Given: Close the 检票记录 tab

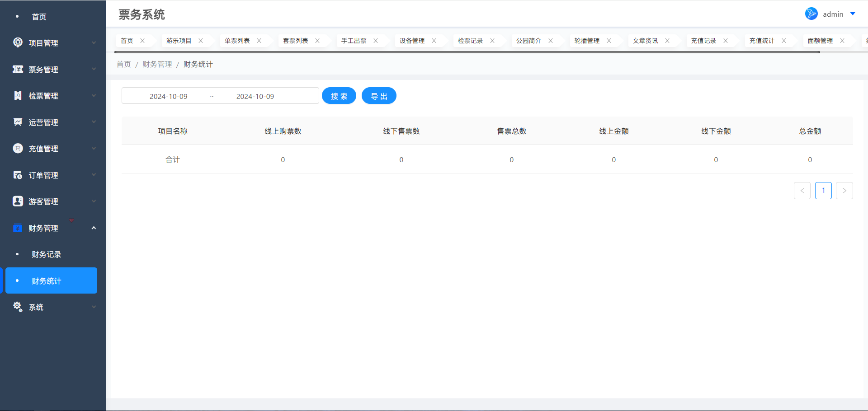Looking at the screenshot, I should pos(492,41).
